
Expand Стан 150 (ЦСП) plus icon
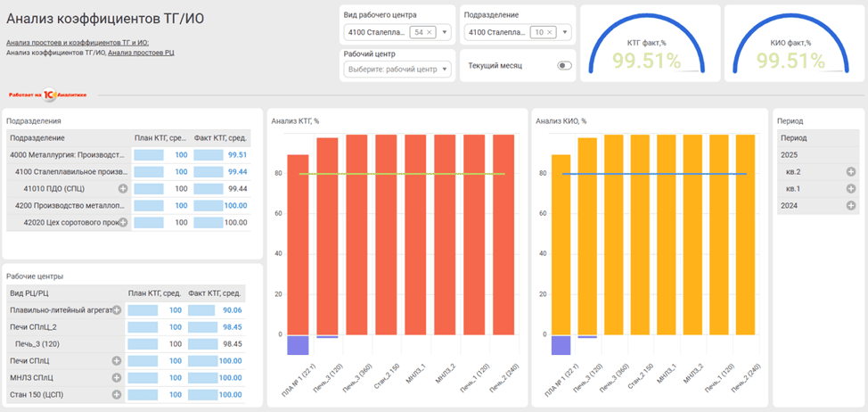click(x=116, y=395)
